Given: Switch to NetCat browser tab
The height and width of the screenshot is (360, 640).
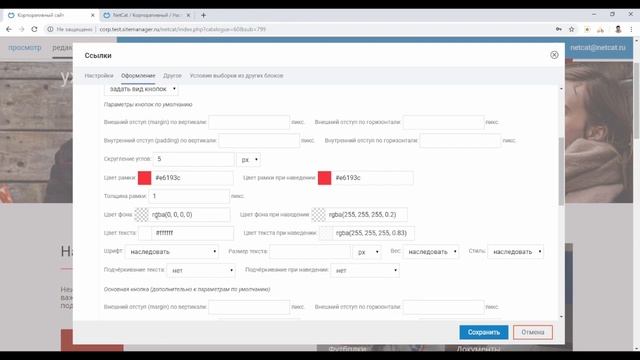Looking at the screenshot, I should (x=147, y=16).
